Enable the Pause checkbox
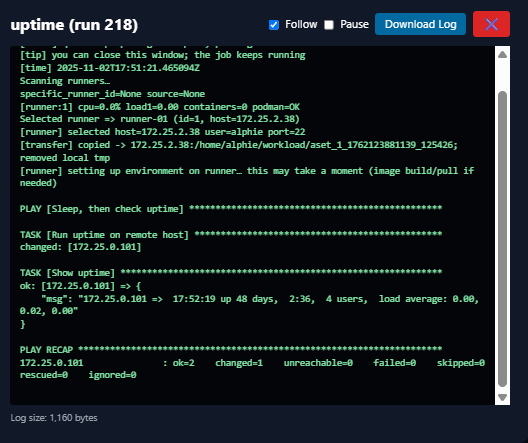This screenshot has height=443, width=528. coord(329,25)
